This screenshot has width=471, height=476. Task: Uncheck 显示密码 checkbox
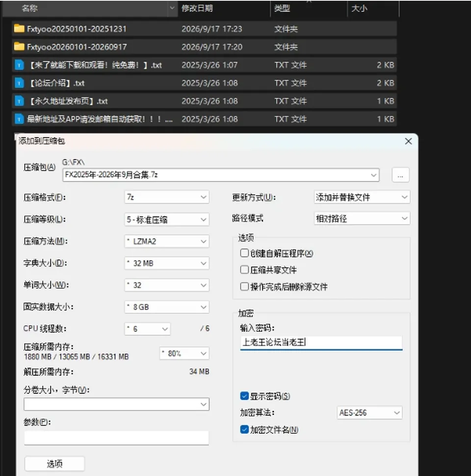244,396
